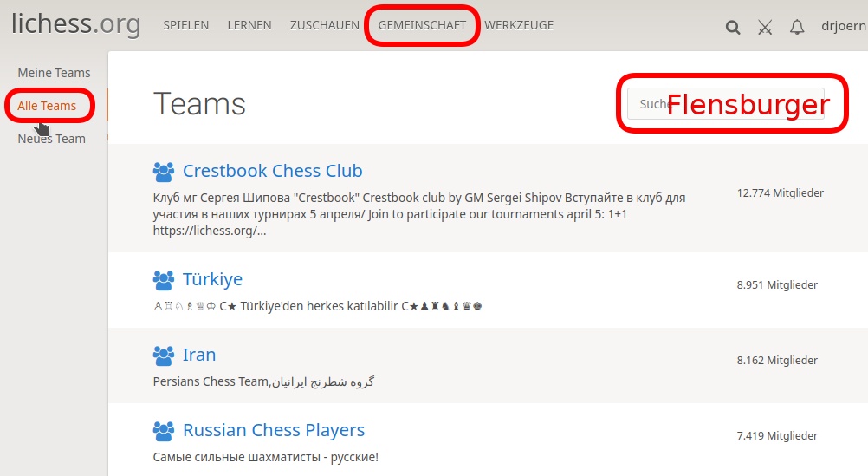Click the team search input field
Viewport: 868px width, 476px height.
tap(726, 104)
